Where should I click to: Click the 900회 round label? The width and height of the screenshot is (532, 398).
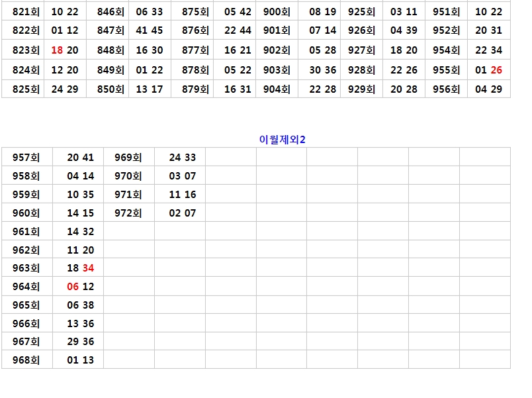click(277, 12)
